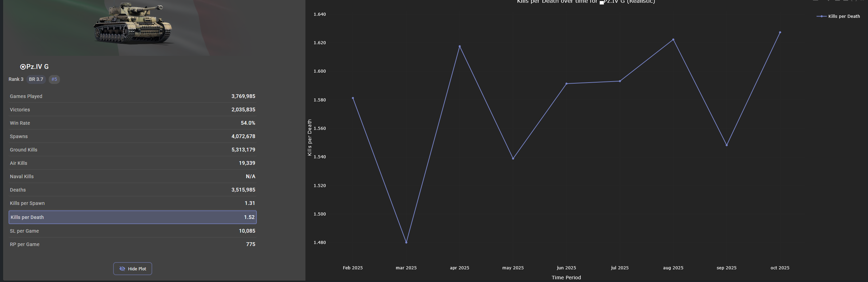The height and width of the screenshot is (282, 868).
Task: Select the highlighted Kills per Death row
Action: (132, 217)
